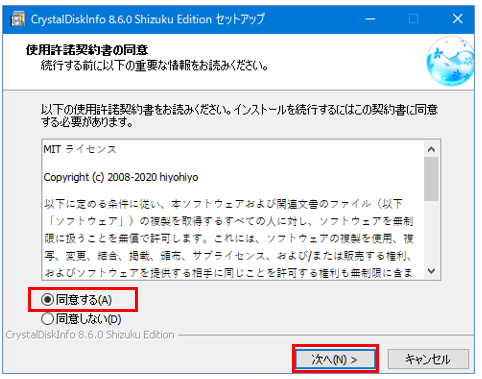Click the license text scroll up arrow
The height and width of the screenshot is (379, 482).
(x=431, y=149)
